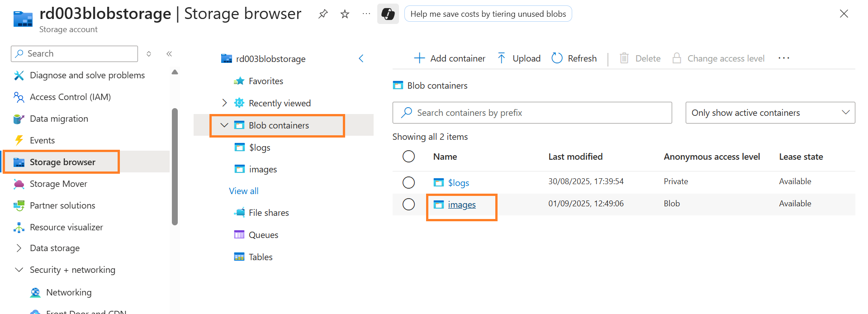Pin the Storage browser page

323,14
